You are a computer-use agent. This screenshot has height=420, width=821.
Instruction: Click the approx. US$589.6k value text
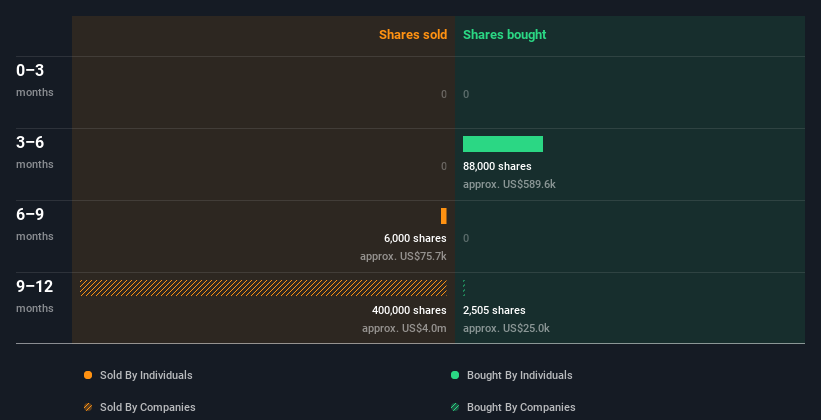[x=509, y=184]
